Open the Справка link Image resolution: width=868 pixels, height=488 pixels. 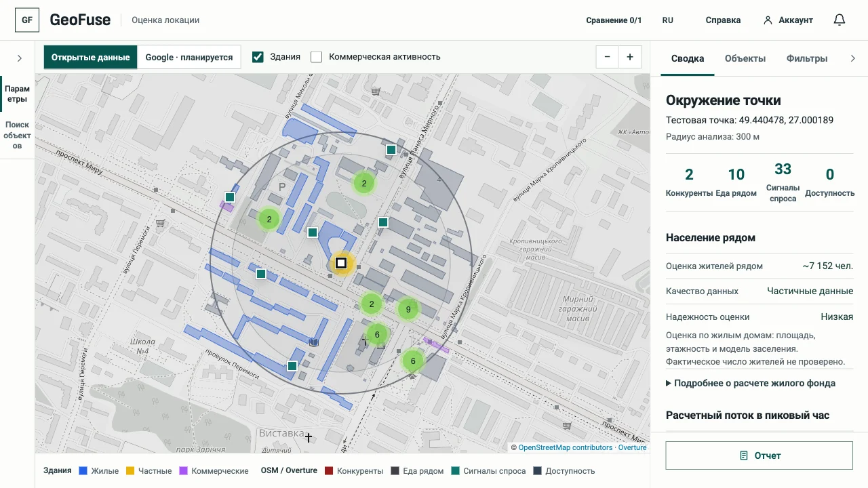[723, 20]
